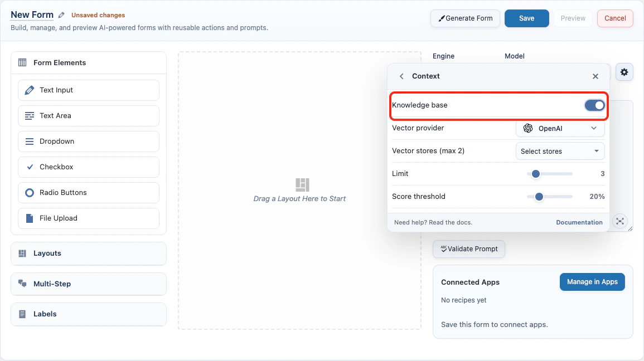Viewport: 644px width, 361px height.
Task: Click the Dropdown element icon
Action: 29,141
